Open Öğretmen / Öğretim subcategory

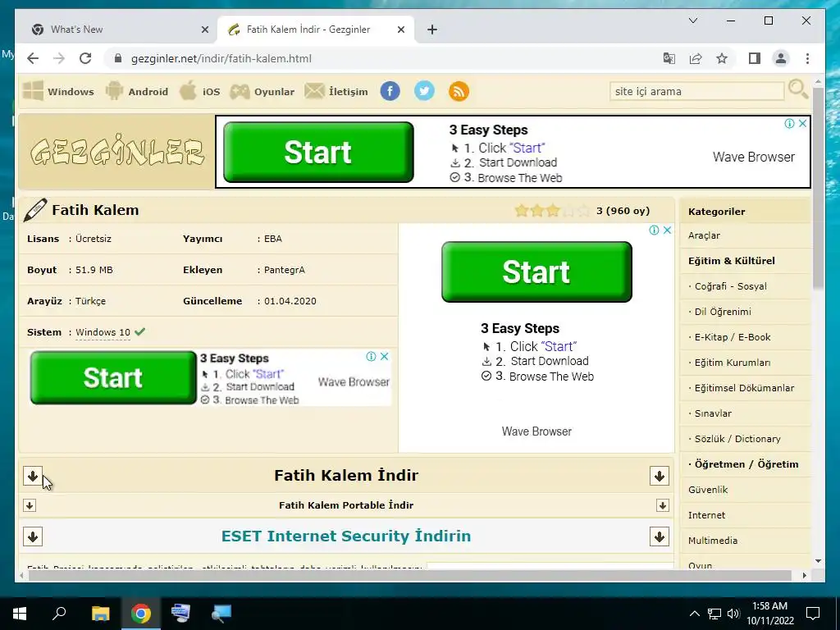click(x=746, y=464)
